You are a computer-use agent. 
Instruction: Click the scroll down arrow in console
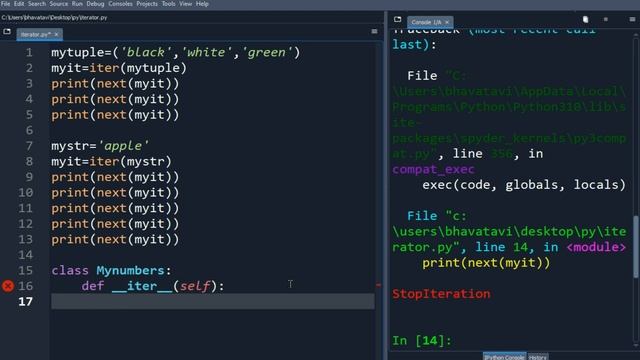pyautogui.click(x=636, y=346)
